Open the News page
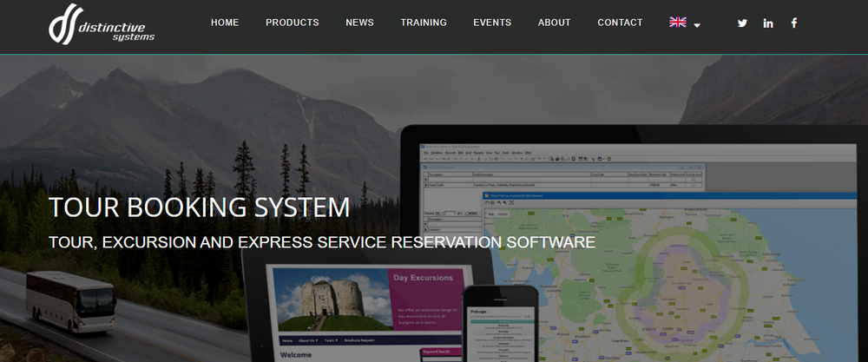The height and width of the screenshot is (362, 868). tap(360, 23)
